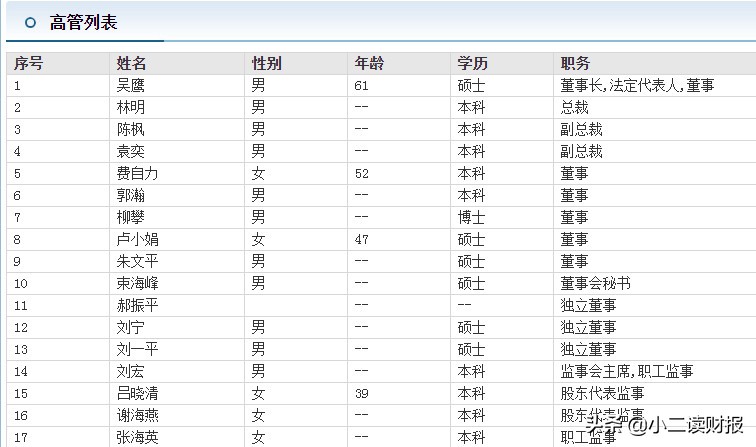Select the name 张海英
756x447 pixels.
137,437
